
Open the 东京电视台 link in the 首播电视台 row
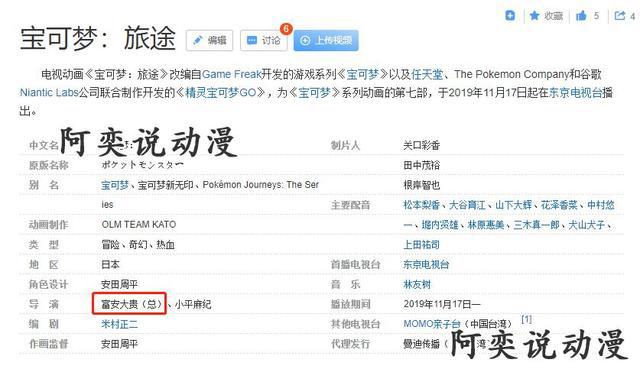[x=426, y=265]
